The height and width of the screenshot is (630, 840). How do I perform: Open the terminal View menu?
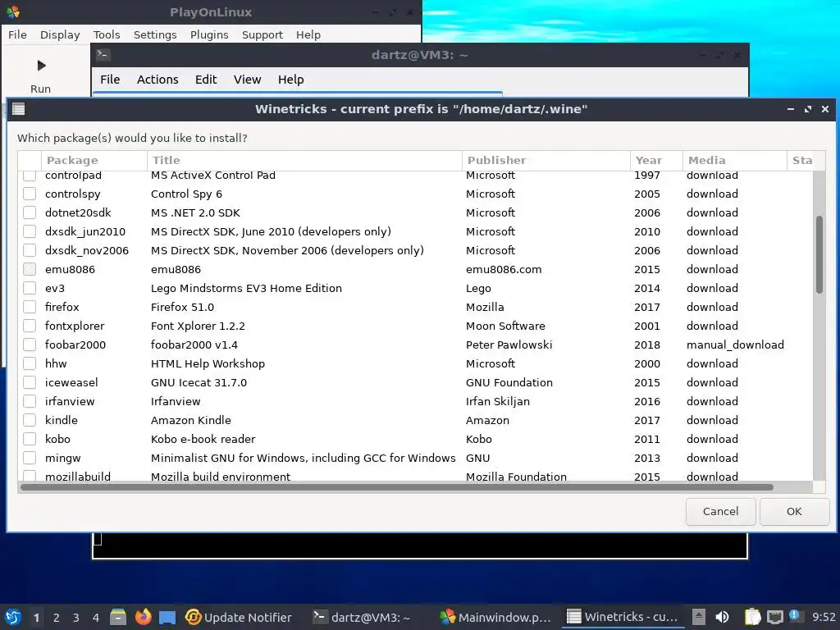pos(247,80)
